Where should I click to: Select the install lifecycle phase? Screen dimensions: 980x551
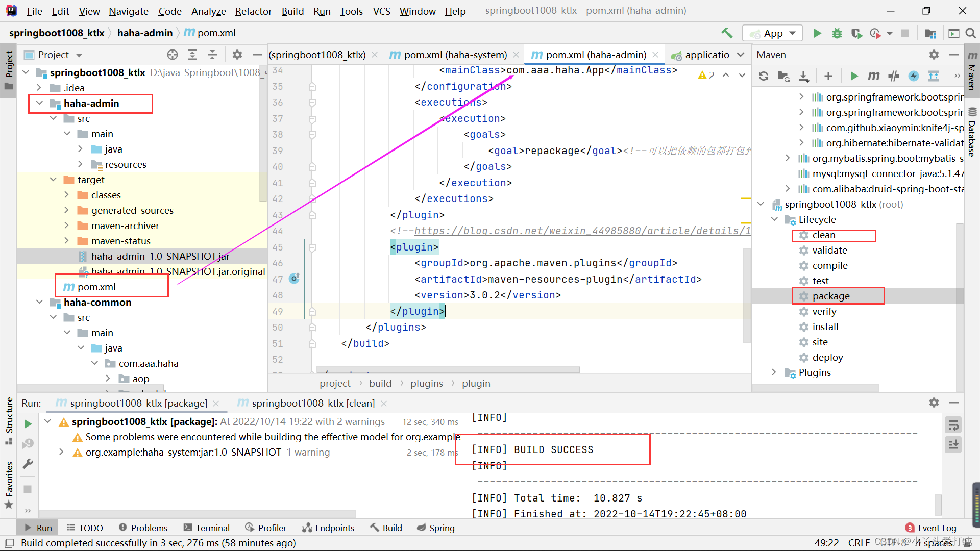click(825, 327)
